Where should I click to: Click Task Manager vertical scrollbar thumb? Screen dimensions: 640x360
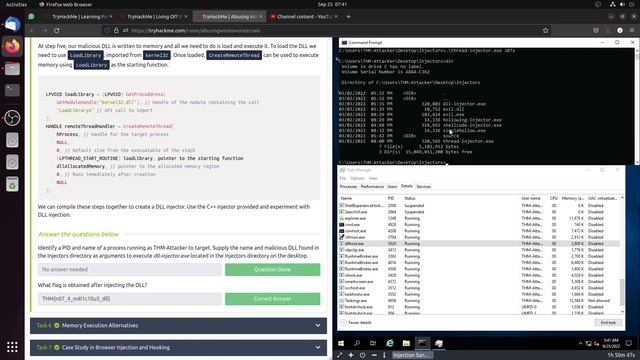(622, 291)
